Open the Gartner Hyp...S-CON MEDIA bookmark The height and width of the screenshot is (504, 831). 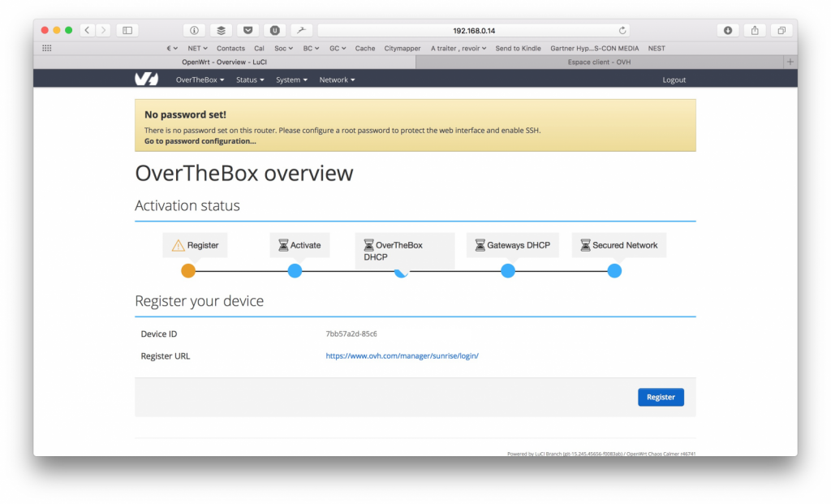point(595,48)
